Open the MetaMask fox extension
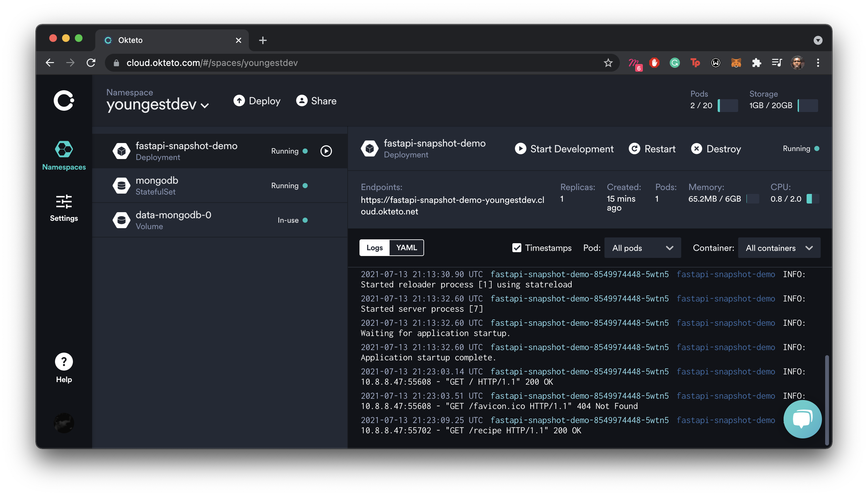 tap(736, 63)
